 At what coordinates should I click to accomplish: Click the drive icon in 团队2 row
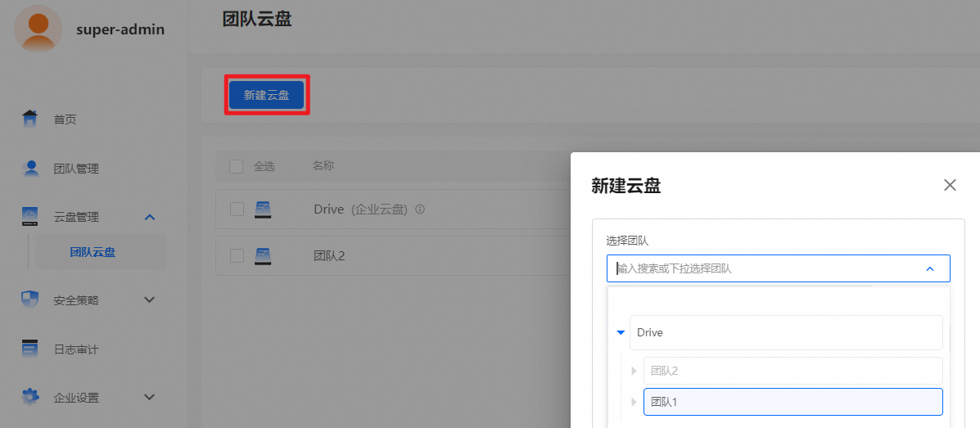[263, 255]
